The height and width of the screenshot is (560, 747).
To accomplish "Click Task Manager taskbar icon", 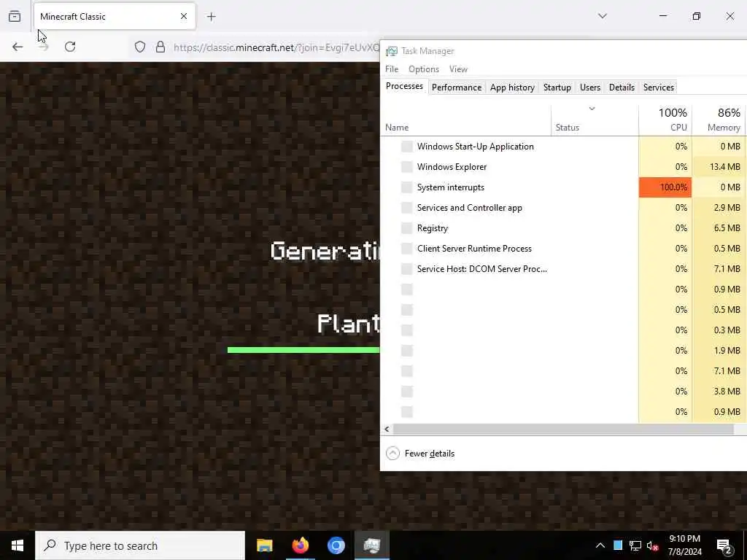I will click(x=371, y=545).
